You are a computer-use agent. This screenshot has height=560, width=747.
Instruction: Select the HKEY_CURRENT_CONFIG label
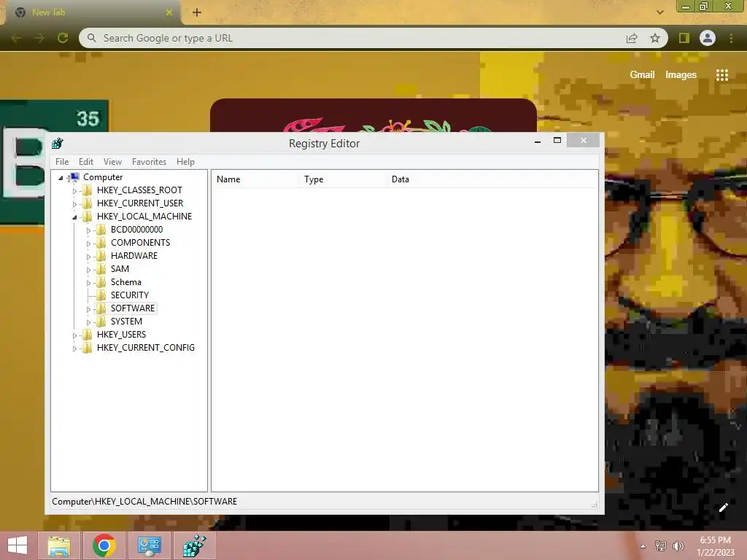146,348
